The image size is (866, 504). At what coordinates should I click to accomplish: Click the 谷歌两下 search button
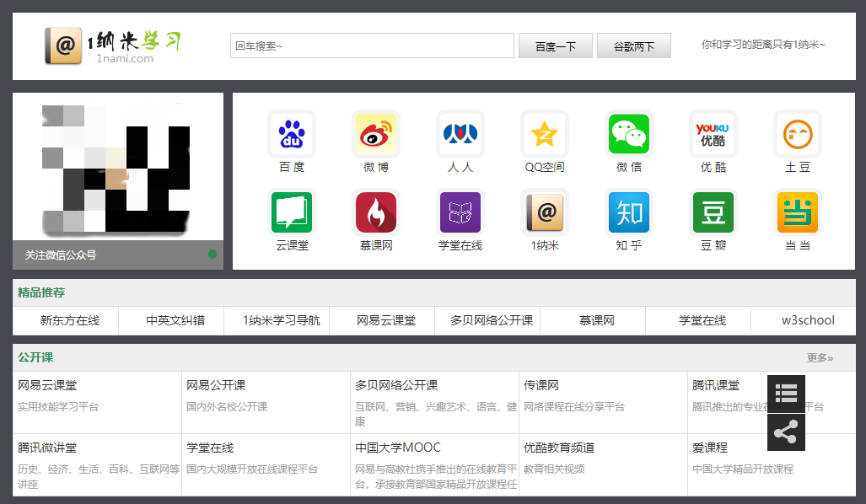634,46
